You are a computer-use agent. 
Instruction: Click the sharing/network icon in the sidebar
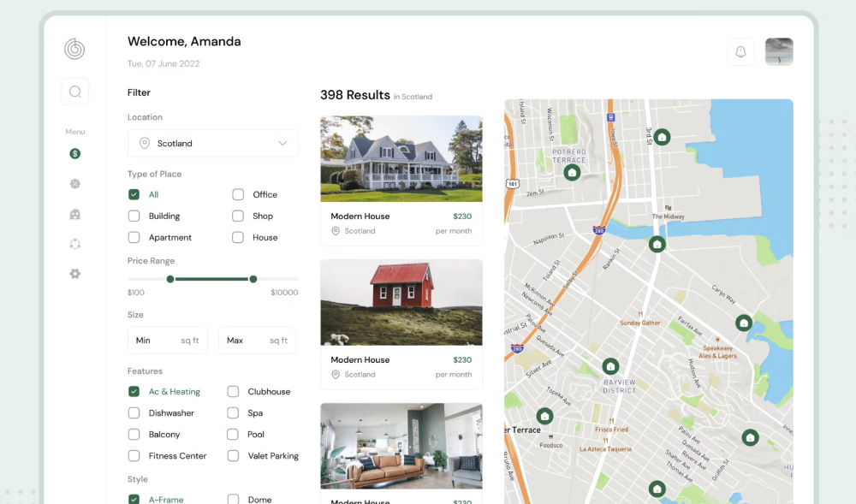pyautogui.click(x=74, y=243)
